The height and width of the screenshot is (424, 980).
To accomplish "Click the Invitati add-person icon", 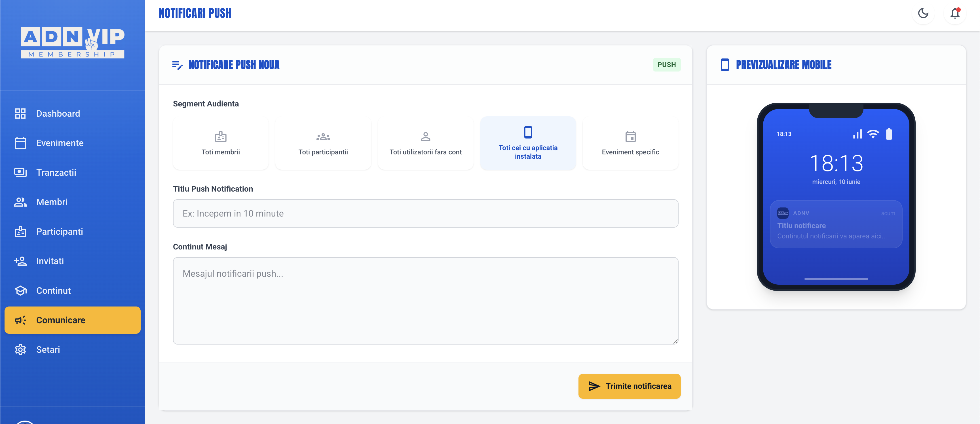I will coord(20,261).
